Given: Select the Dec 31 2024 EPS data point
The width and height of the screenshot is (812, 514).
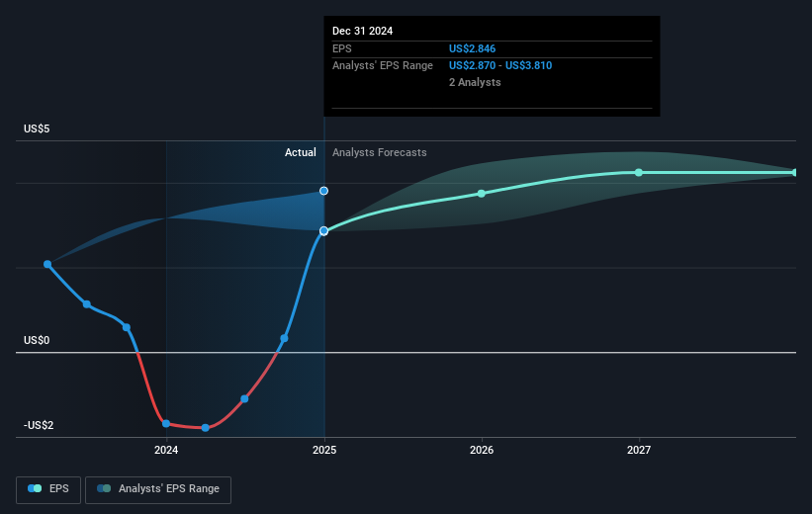Looking at the screenshot, I should click(323, 231).
